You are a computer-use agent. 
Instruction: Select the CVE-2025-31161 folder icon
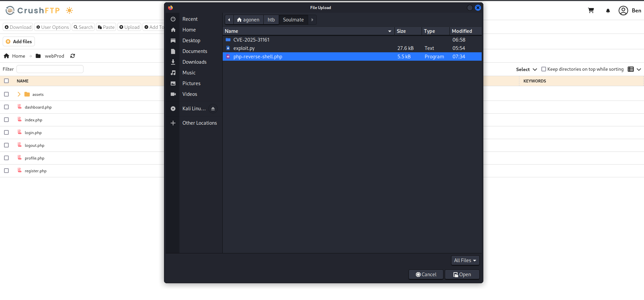point(228,40)
